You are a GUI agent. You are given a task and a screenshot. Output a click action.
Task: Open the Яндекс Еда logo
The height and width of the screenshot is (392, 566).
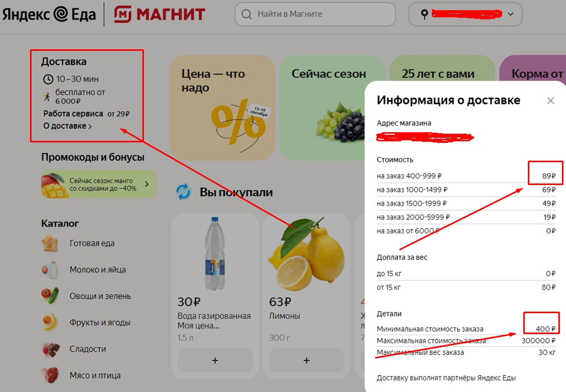[49, 14]
